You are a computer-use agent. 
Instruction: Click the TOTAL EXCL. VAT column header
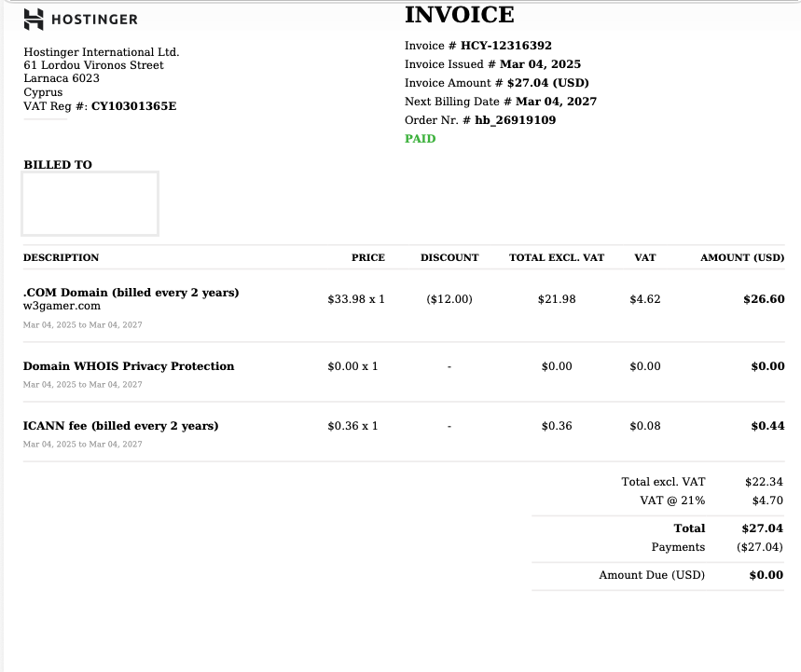[x=557, y=258]
